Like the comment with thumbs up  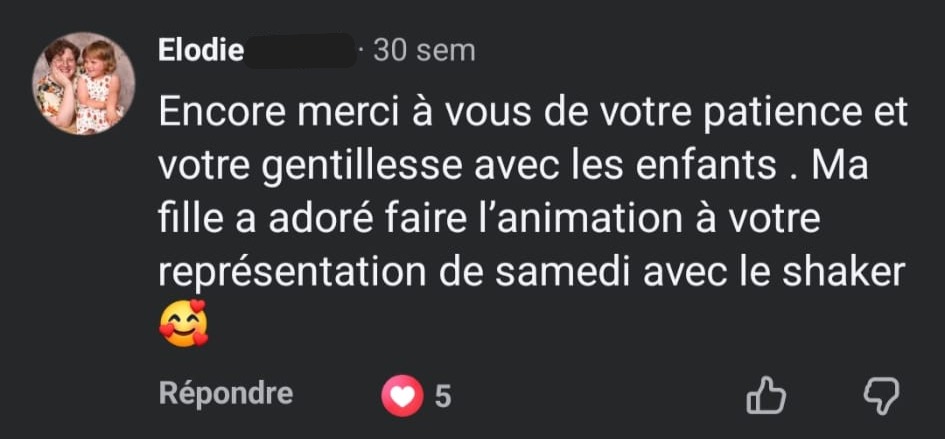766,396
